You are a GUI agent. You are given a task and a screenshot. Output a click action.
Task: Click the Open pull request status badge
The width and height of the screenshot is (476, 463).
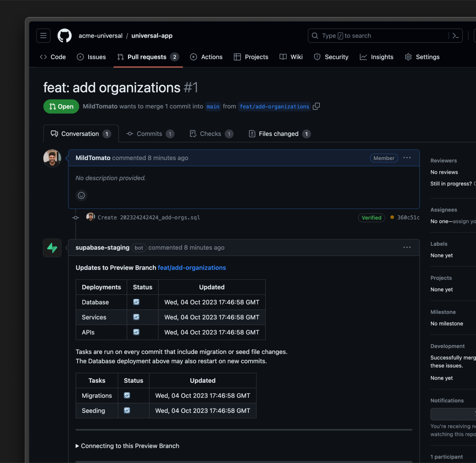pos(61,106)
